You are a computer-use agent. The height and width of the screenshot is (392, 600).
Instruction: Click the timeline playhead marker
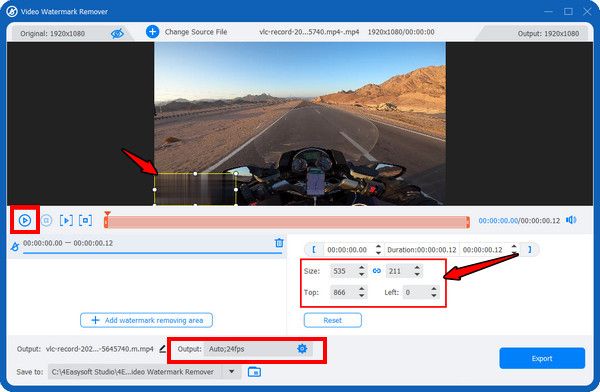[x=108, y=214]
